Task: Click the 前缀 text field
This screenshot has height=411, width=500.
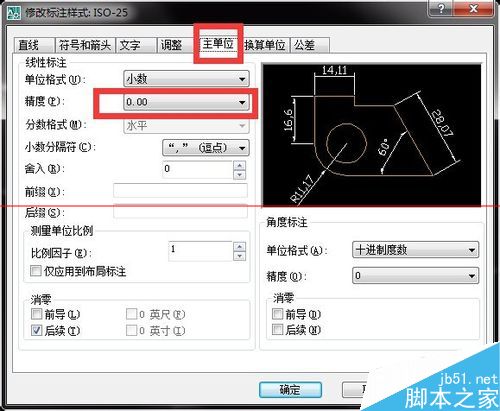Action: (180, 191)
